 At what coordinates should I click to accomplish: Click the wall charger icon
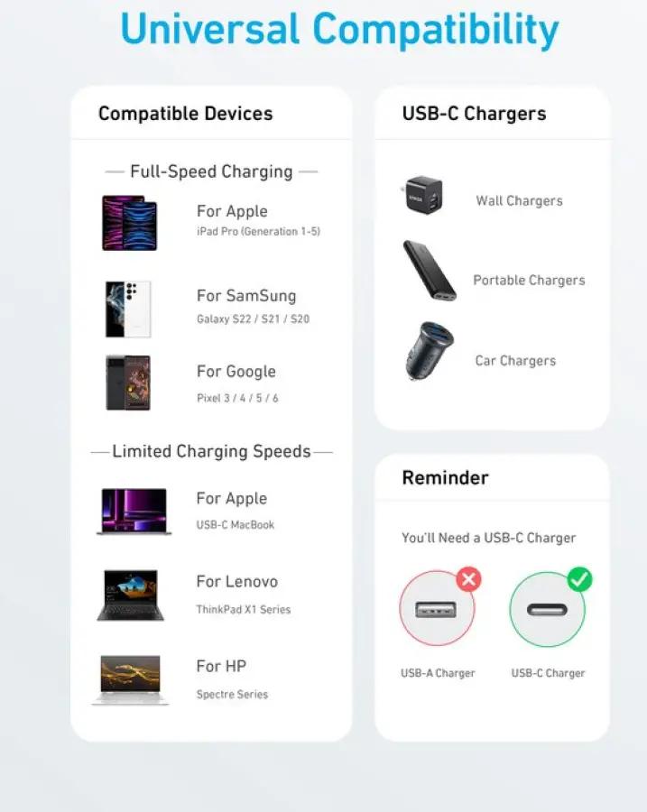(x=422, y=195)
